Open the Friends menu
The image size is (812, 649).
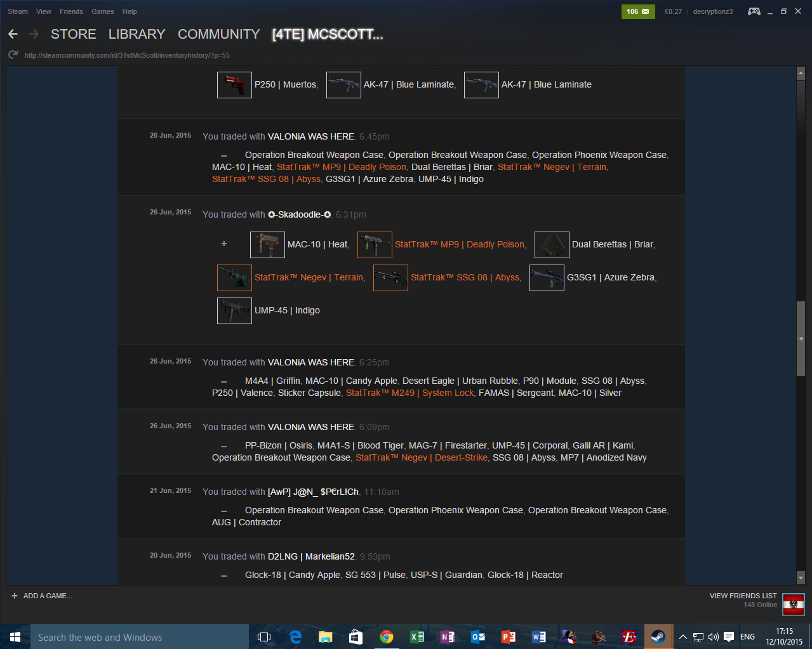tap(71, 11)
